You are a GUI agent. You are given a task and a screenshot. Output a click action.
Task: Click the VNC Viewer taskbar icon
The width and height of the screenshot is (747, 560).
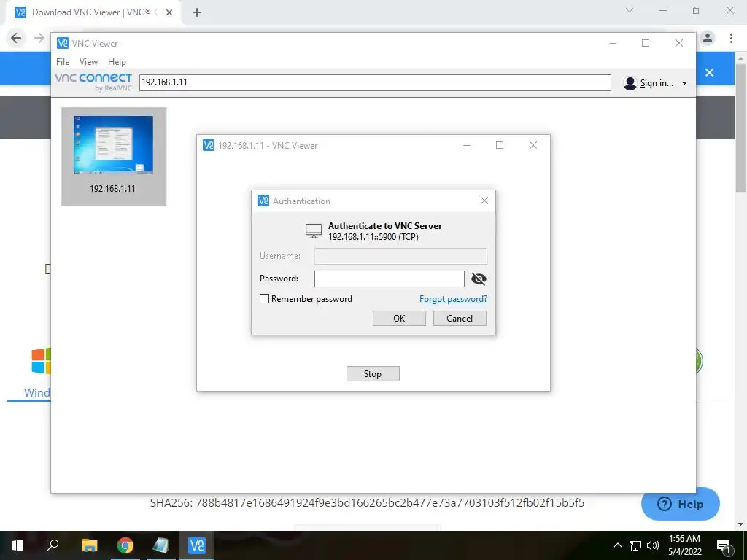197,545
